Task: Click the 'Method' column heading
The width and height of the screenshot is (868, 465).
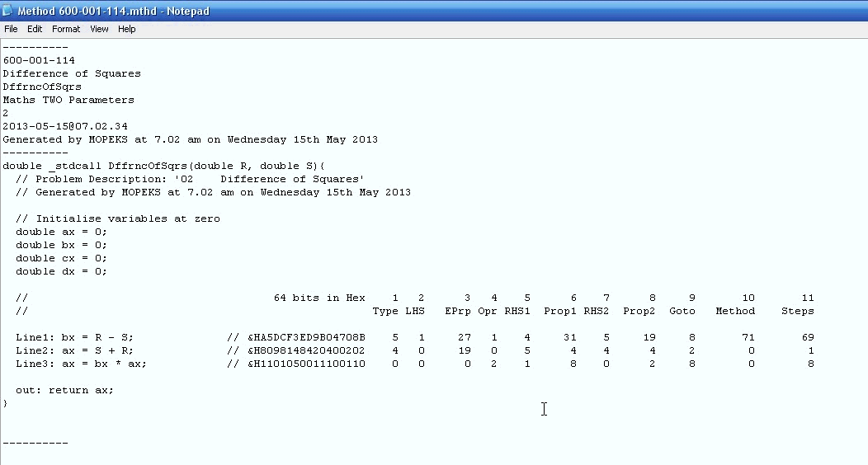Action: (735, 312)
